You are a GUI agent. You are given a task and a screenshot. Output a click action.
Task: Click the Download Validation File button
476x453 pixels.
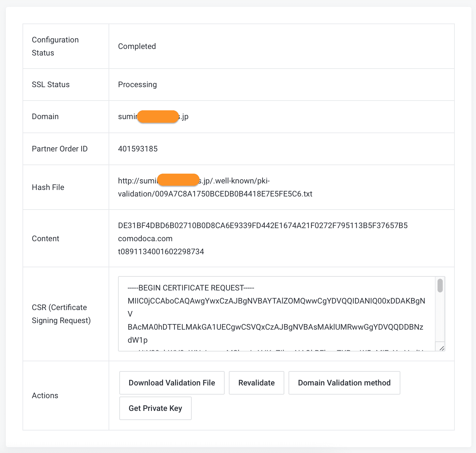coord(172,383)
